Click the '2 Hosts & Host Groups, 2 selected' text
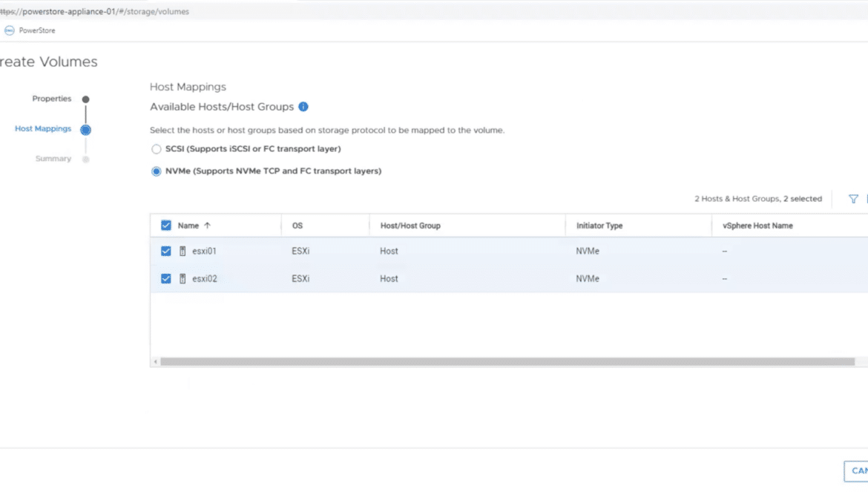This screenshot has width=868, height=492. click(758, 199)
